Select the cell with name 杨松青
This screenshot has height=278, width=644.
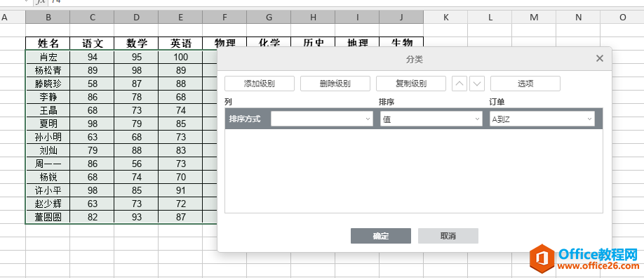click(48, 70)
